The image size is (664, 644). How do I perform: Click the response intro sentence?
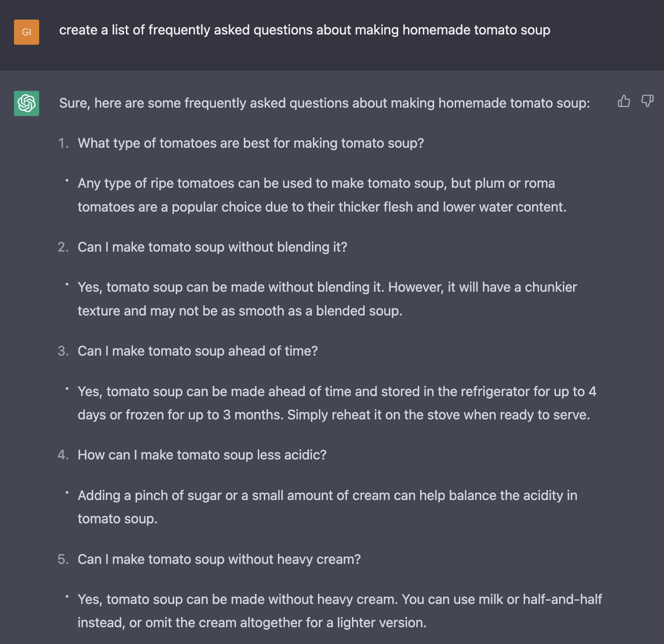tap(325, 103)
